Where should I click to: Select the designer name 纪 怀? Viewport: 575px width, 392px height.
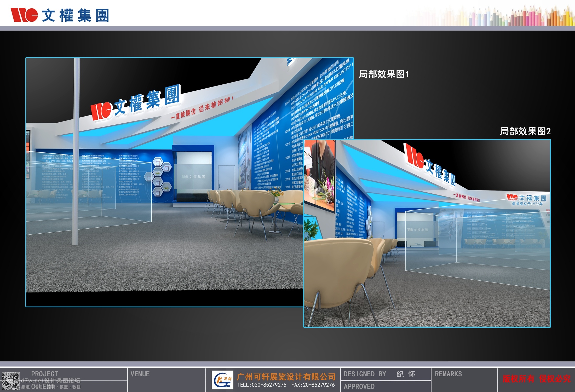coord(406,374)
